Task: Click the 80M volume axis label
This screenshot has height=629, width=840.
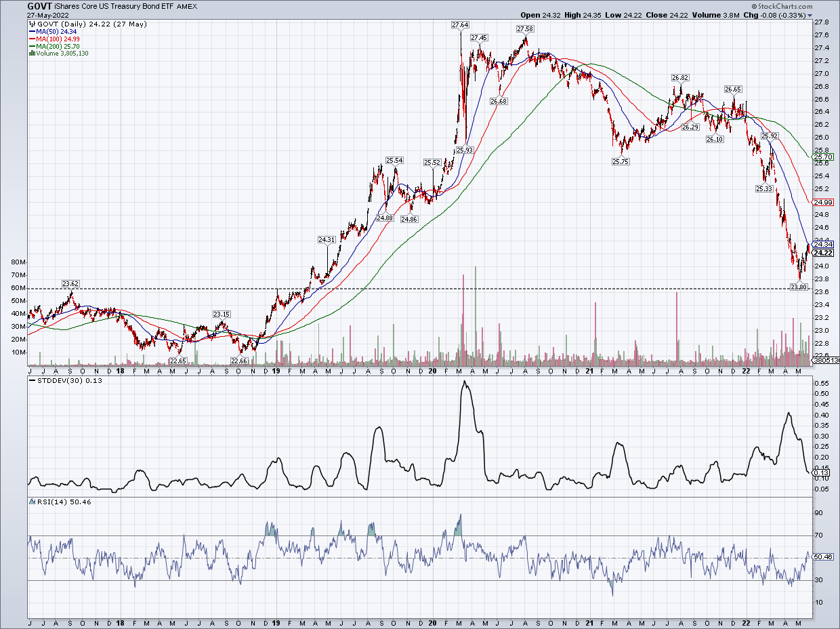Action: [19, 262]
